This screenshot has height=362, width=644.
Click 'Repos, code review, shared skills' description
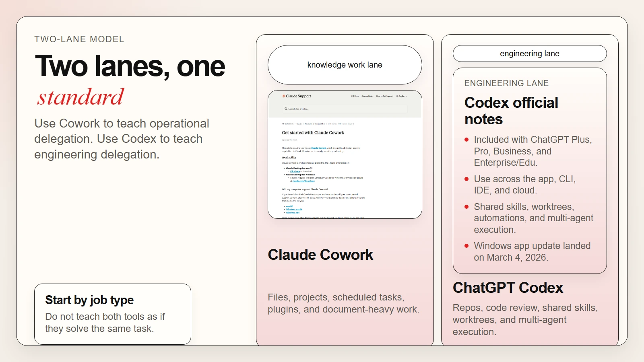click(525, 320)
